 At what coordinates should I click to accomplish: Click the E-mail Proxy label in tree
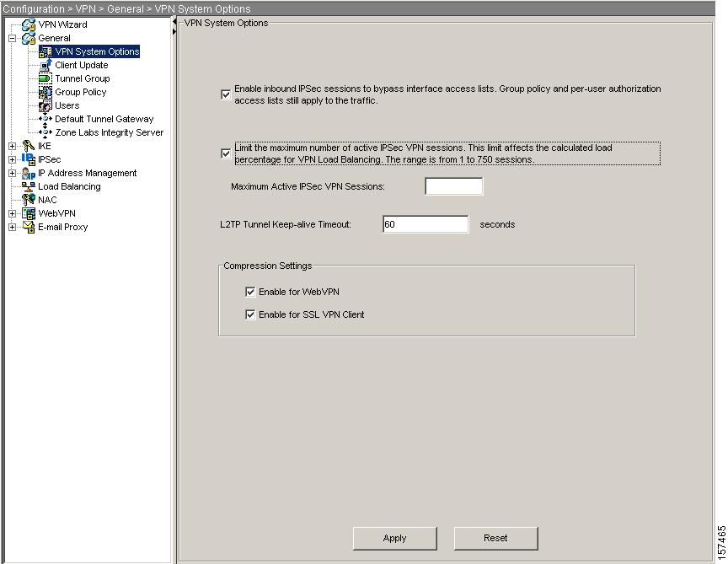pos(62,227)
